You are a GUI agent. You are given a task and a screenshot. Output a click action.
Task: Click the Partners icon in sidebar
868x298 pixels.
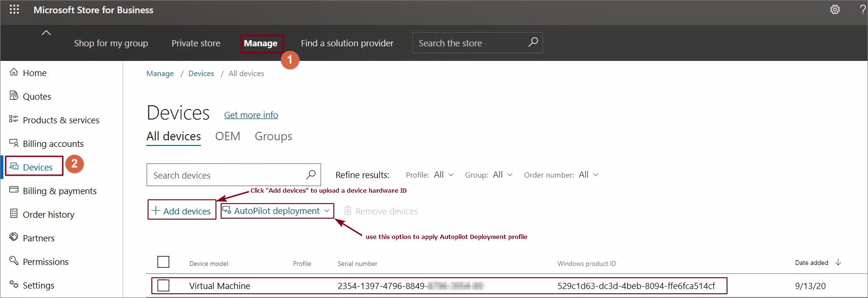pyautogui.click(x=14, y=237)
